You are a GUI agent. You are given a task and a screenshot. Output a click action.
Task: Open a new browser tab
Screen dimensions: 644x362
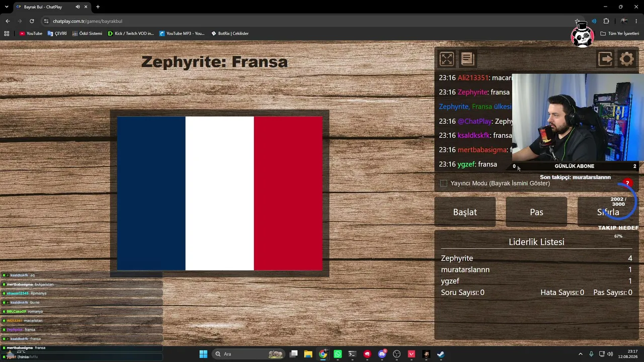coord(98,7)
